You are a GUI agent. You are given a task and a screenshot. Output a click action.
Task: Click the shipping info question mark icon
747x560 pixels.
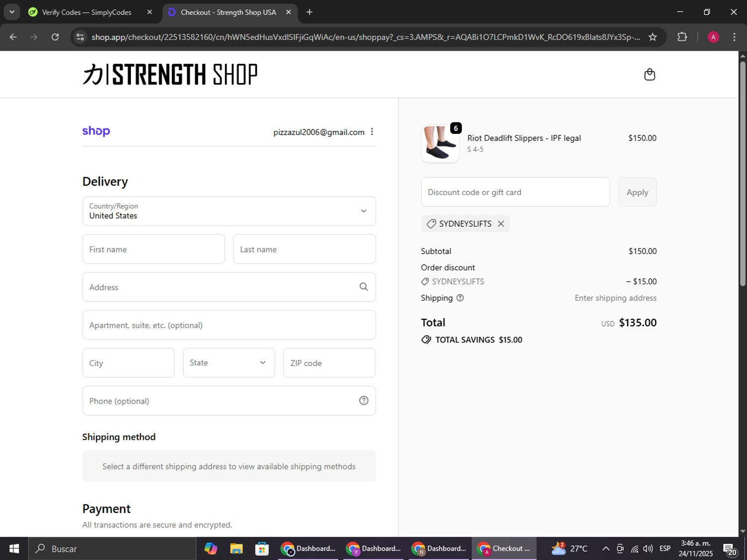click(460, 298)
